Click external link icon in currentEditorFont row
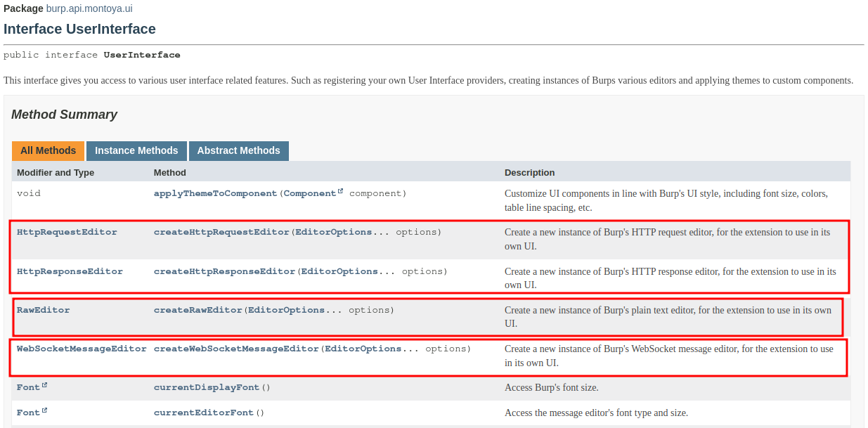 (x=44, y=411)
